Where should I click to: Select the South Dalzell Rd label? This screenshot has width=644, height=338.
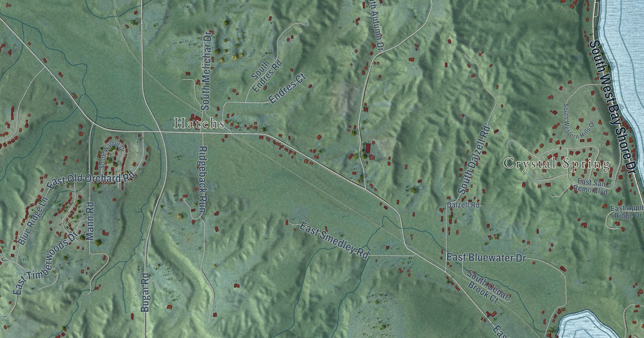pyautogui.click(x=475, y=159)
